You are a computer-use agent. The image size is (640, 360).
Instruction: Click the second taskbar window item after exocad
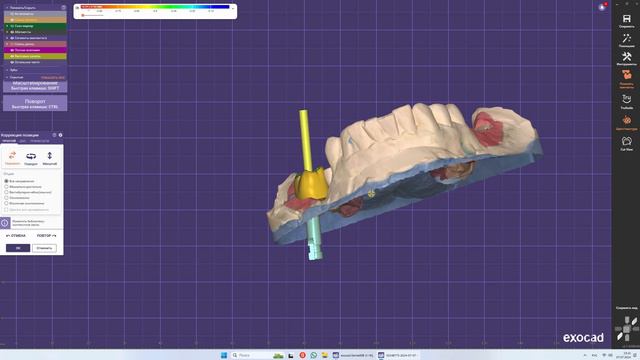point(397,355)
